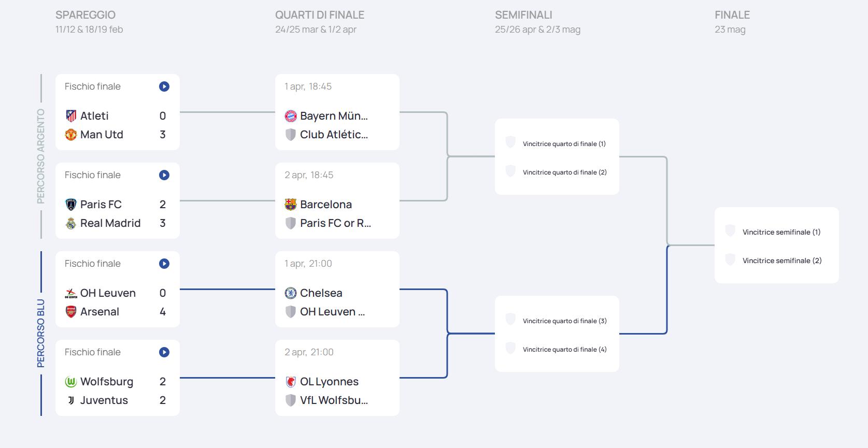Click the Wolfsburg crest icon
This screenshot has height=448, width=868.
[71, 382]
